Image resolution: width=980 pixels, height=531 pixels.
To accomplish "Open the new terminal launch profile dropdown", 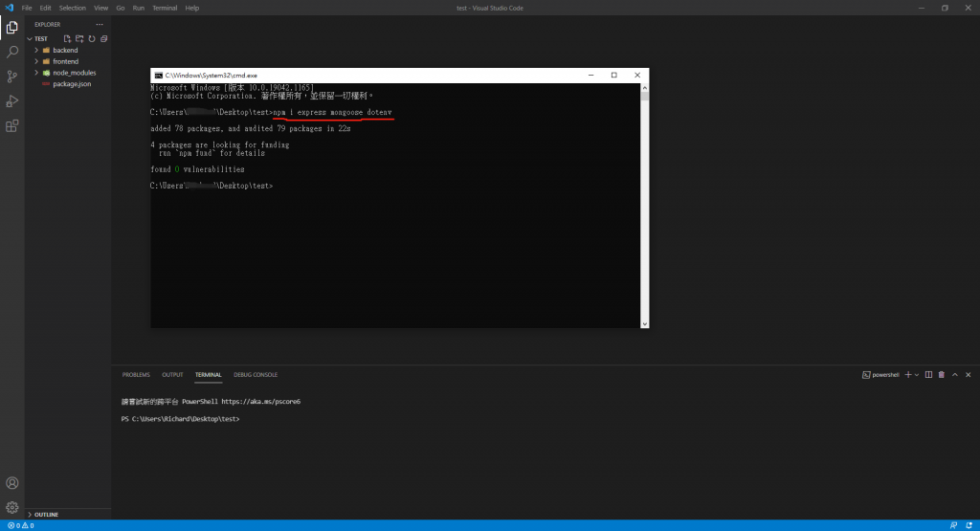I will tap(917, 375).
